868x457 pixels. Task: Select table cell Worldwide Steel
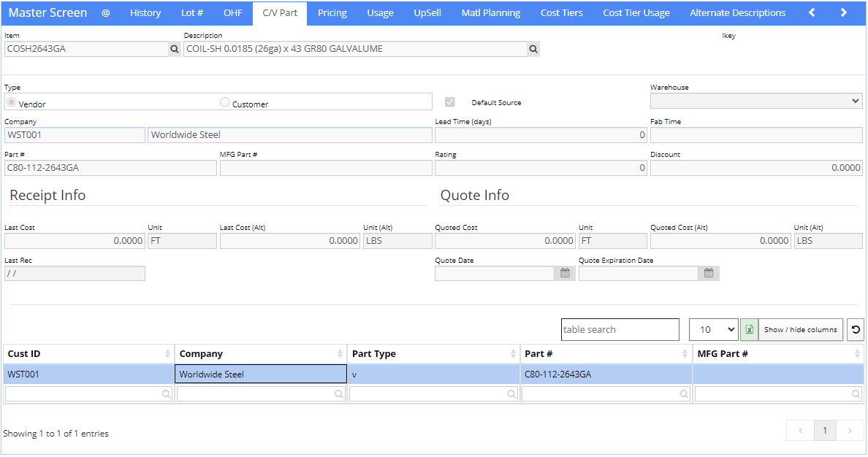261,375
